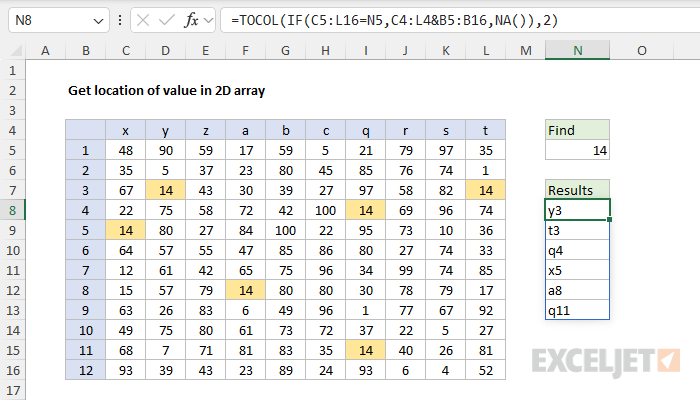
Task: Select cell with 64 in column x
Action: [125, 250]
